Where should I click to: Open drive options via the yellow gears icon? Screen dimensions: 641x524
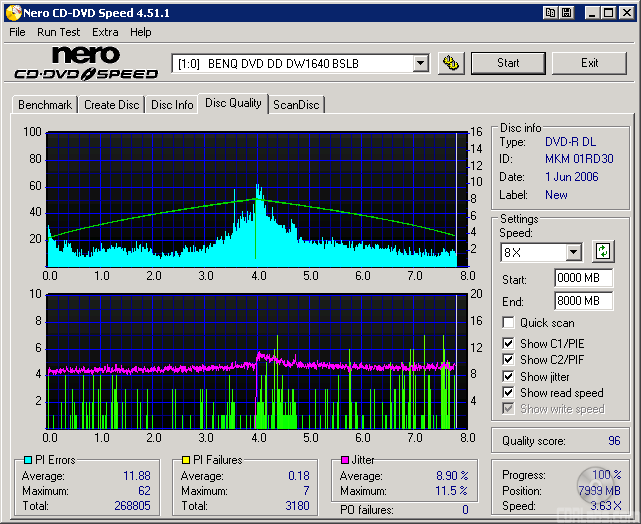pyautogui.click(x=451, y=63)
